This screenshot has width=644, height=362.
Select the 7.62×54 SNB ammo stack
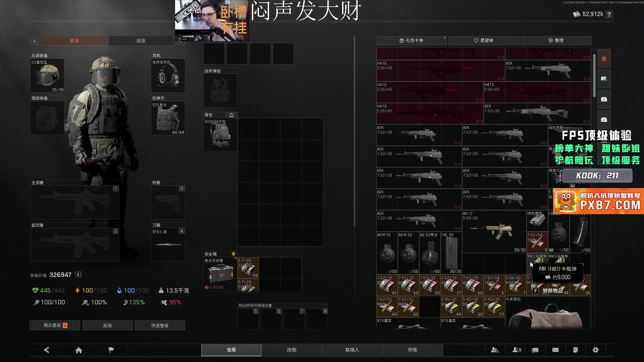[x=537, y=242]
